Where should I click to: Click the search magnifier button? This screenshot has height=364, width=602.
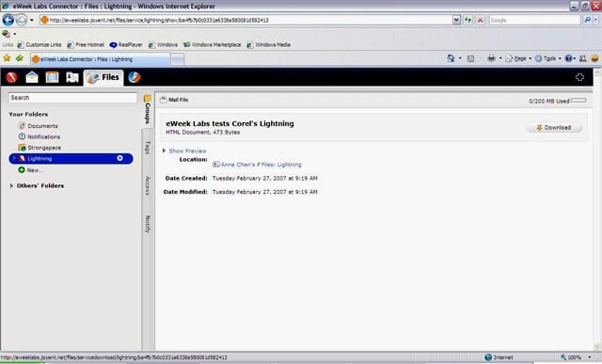(x=587, y=20)
